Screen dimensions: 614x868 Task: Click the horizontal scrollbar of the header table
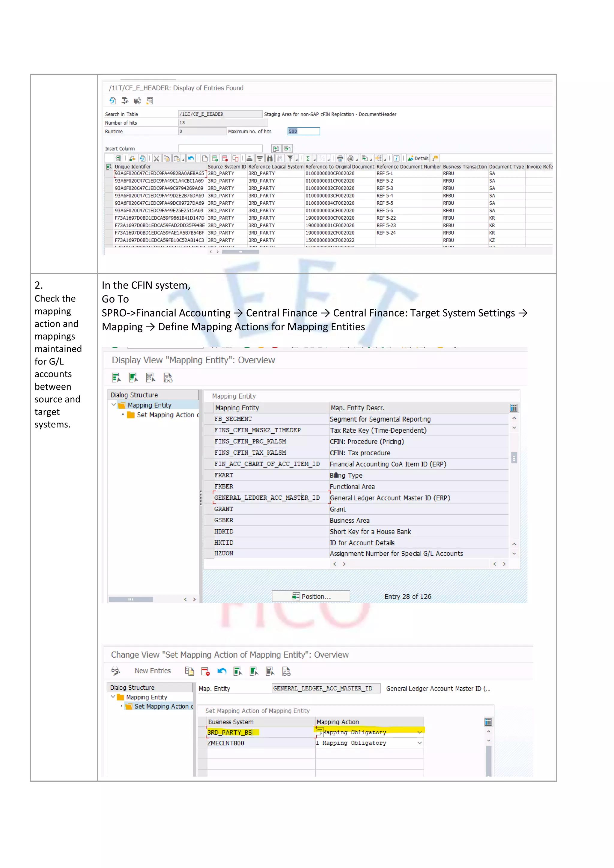pos(240,251)
